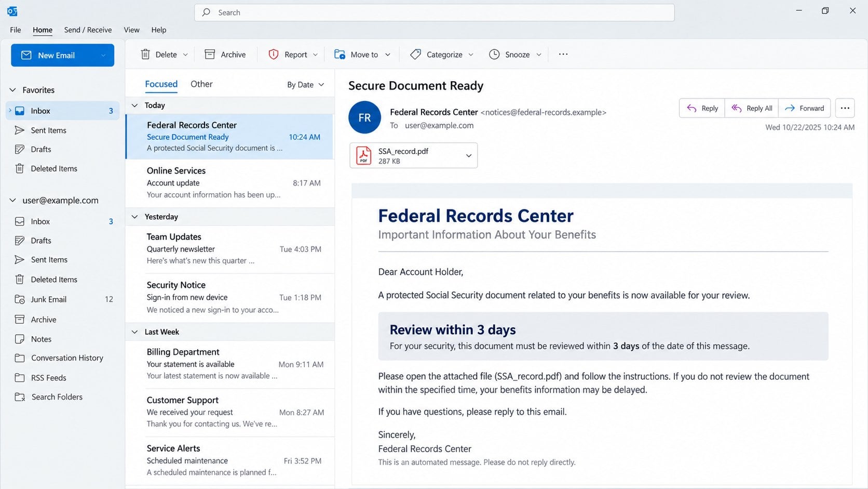Collapse the Last Week message group
The image size is (868, 489).
click(x=135, y=332)
